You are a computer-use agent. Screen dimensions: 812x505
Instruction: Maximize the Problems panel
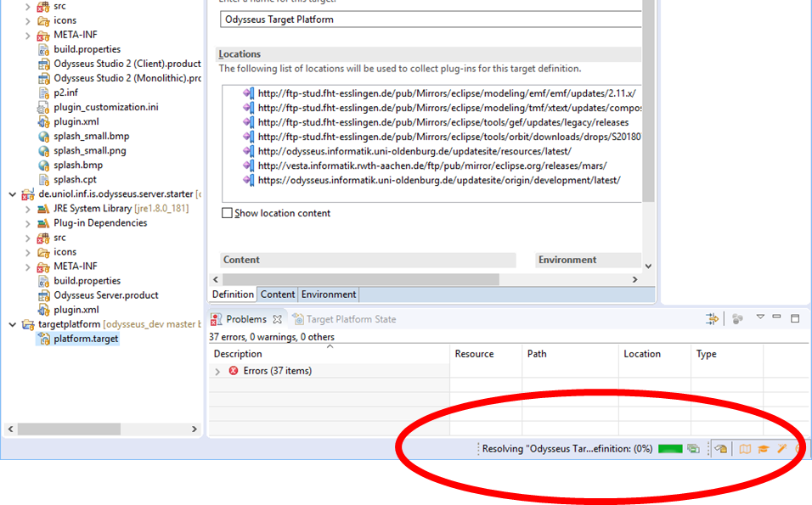click(795, 318)
